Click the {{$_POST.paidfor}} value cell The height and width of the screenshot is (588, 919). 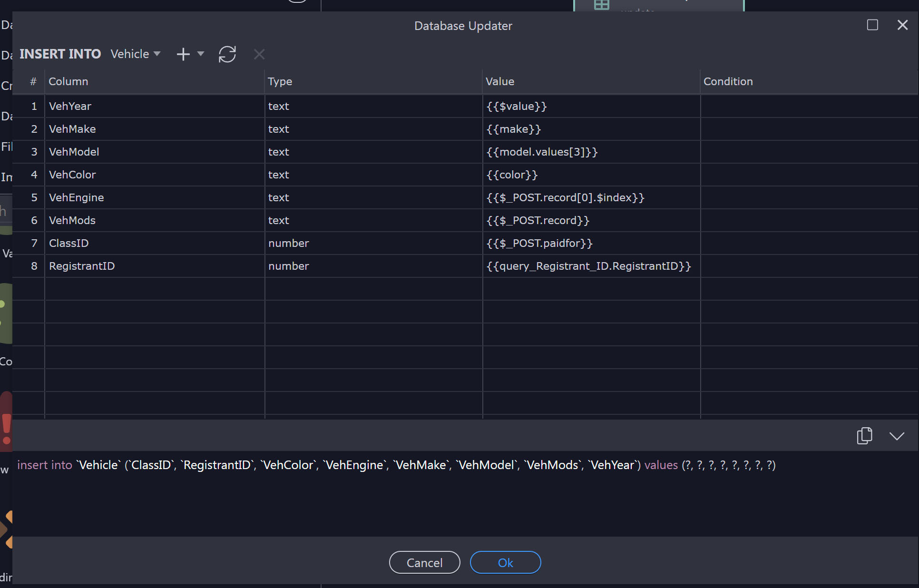coord(591,243)
